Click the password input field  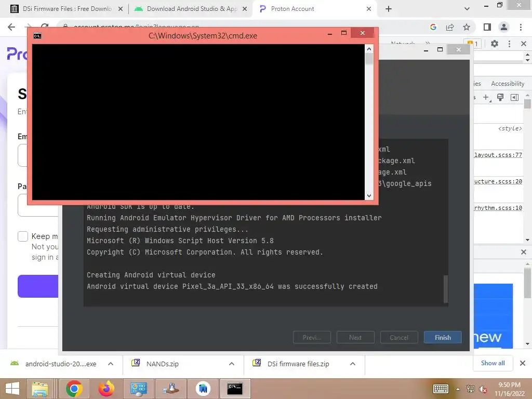pyautogui.click(x=38, y=205)
